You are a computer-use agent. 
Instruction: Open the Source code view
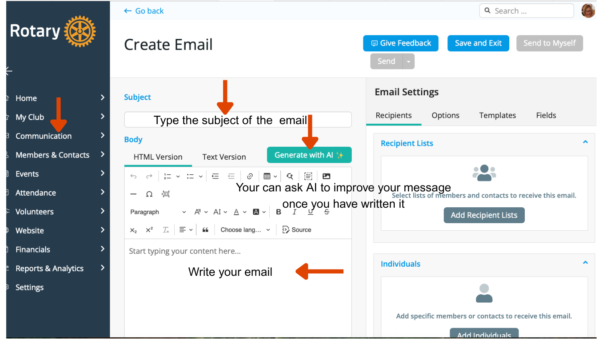click(296, 230)
